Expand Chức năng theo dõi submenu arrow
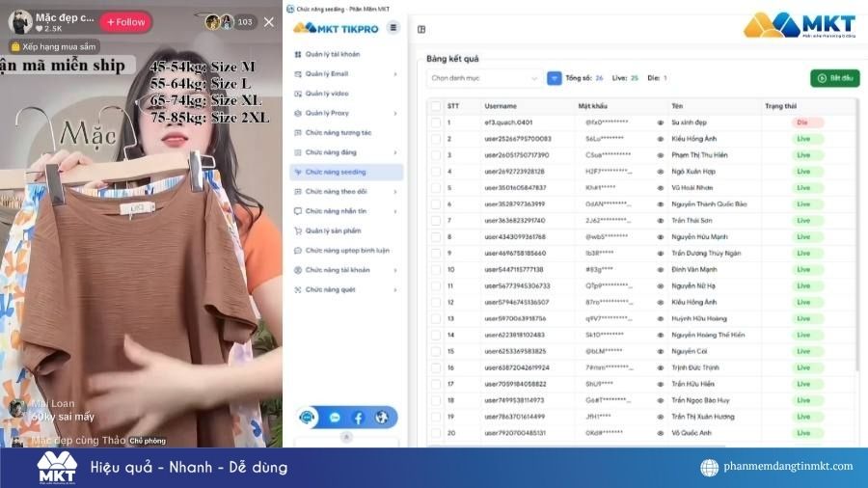 [x=395, y=191]
